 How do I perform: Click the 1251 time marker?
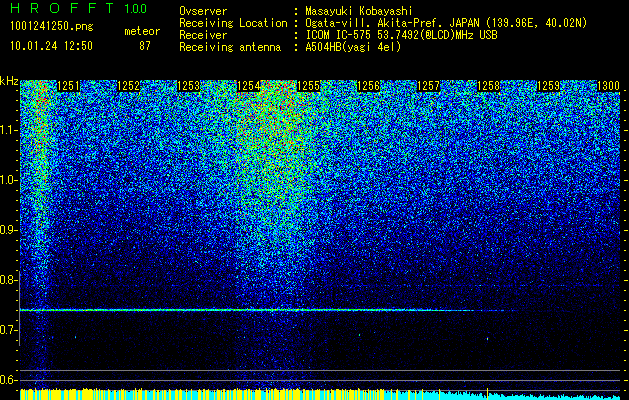click(68, 86)
